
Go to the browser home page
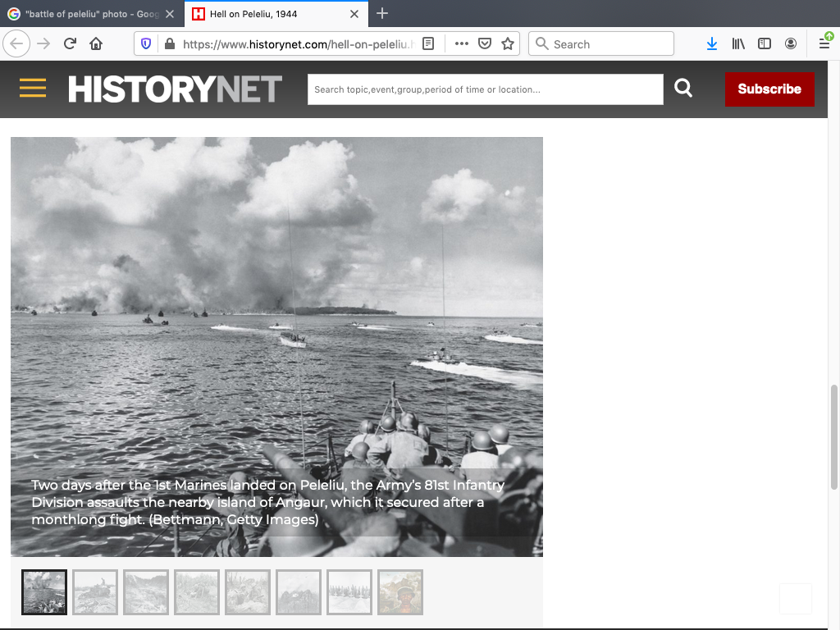(96, 44)
